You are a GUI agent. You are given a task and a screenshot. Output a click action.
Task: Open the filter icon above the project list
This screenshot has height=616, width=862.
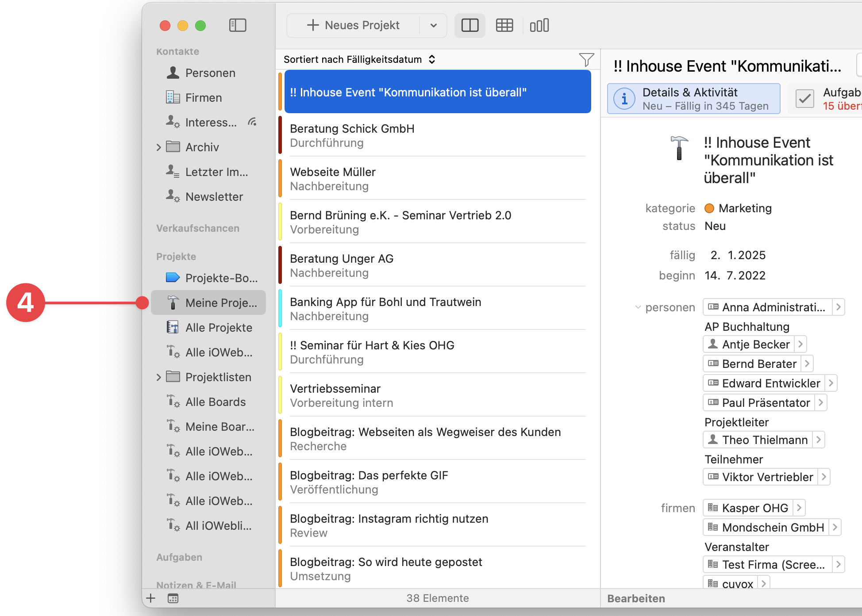(586, 59)
